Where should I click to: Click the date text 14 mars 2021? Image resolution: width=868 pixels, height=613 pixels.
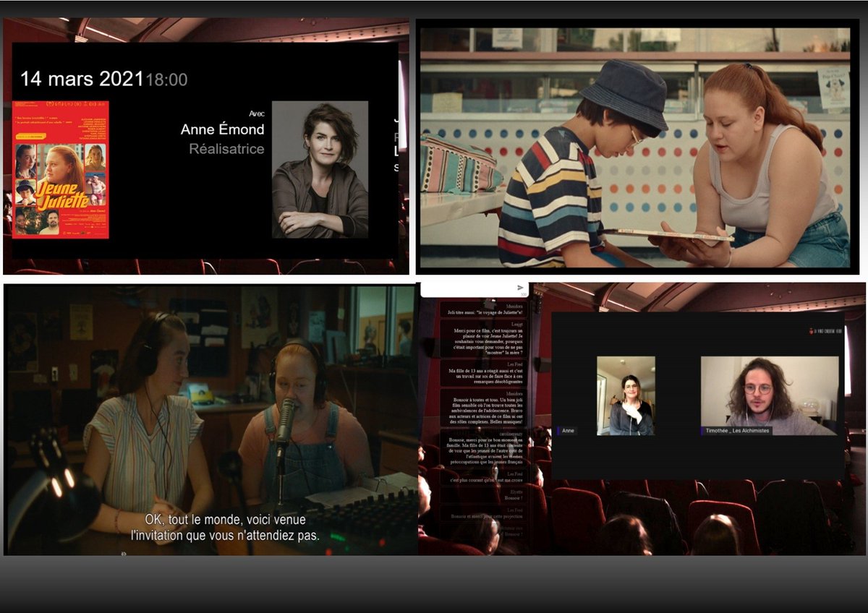pos(82,79)
